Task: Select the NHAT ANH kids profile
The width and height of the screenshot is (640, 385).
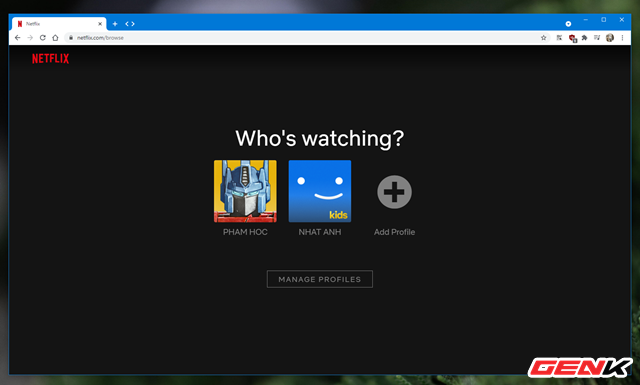Action: [320, 191]
